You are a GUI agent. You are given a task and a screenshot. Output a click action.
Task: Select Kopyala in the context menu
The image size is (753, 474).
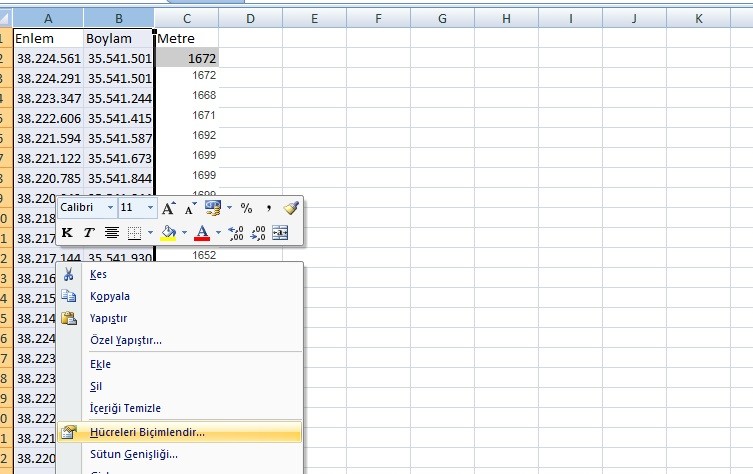pyautogui.click(x=110, y=296)
